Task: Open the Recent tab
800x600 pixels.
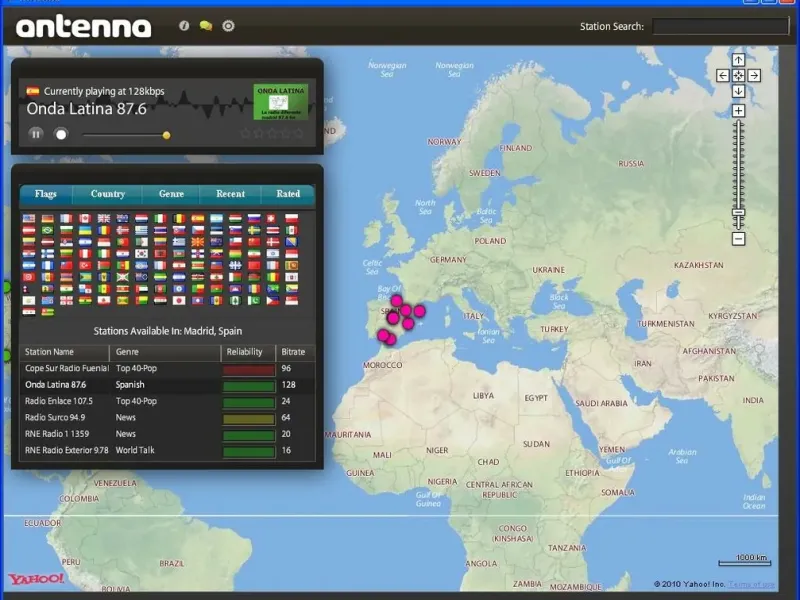Action: (231, 194)
